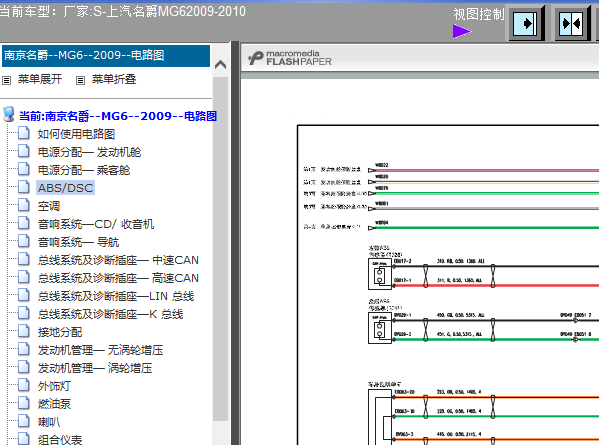Open 总线系统及诊断插座— 高速CAN

pyautogui.click(x=118, y=278)
